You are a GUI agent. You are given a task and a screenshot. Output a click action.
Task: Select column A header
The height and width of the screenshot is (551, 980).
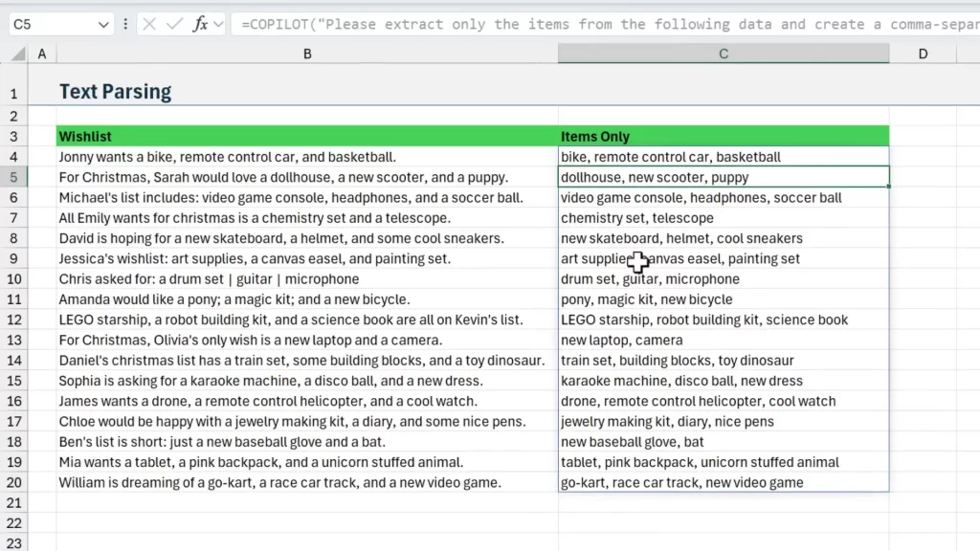point(41,55)
